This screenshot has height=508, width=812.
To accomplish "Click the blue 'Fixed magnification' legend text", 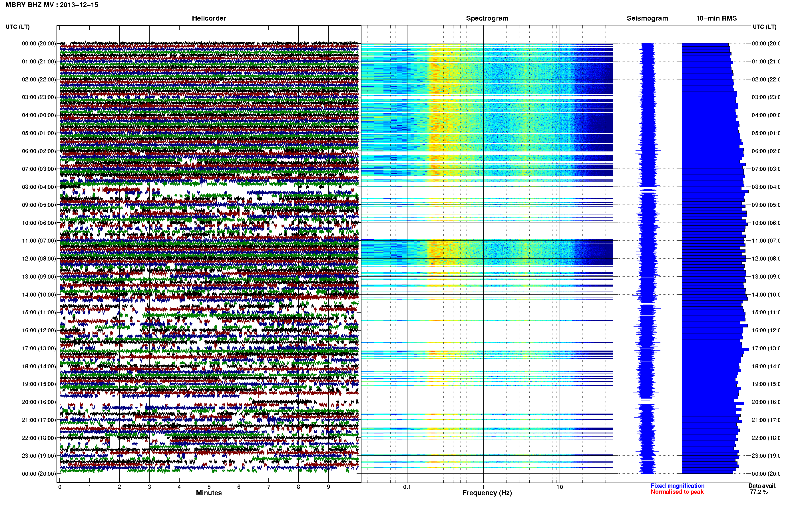I will (x=678, y=486).
